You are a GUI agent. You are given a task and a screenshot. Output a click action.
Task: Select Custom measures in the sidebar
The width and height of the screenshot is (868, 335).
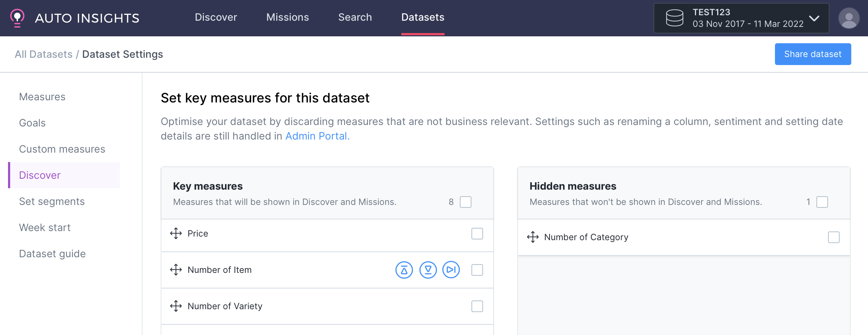(x=62, y=149)
